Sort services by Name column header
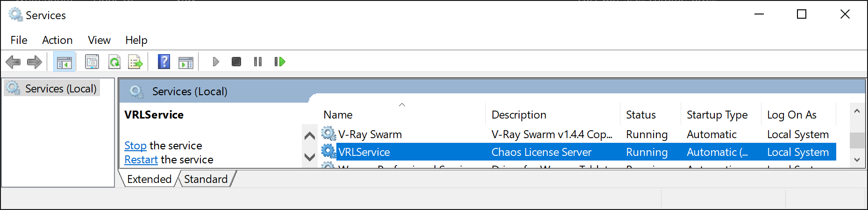The image size is (868, 210). point(338,115)
